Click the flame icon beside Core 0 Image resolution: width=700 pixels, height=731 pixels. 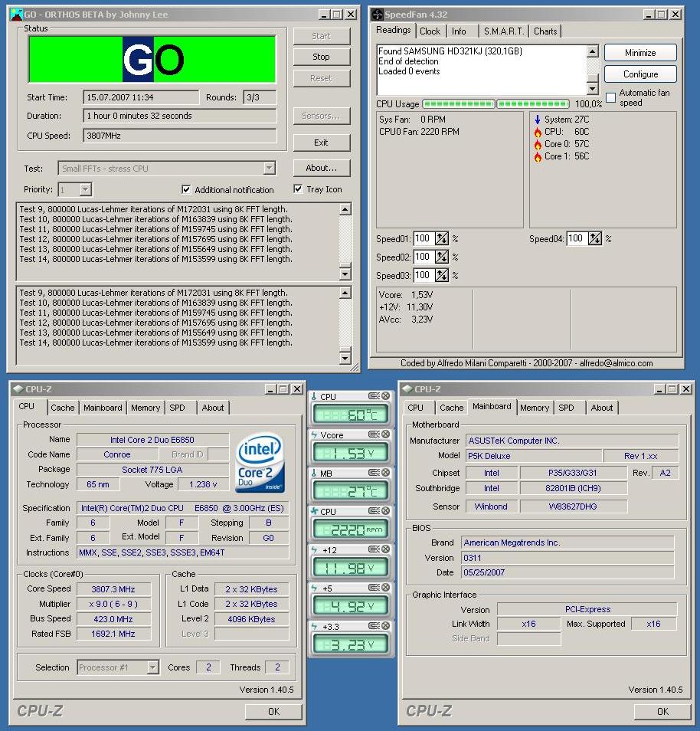(x=538, y=144)
